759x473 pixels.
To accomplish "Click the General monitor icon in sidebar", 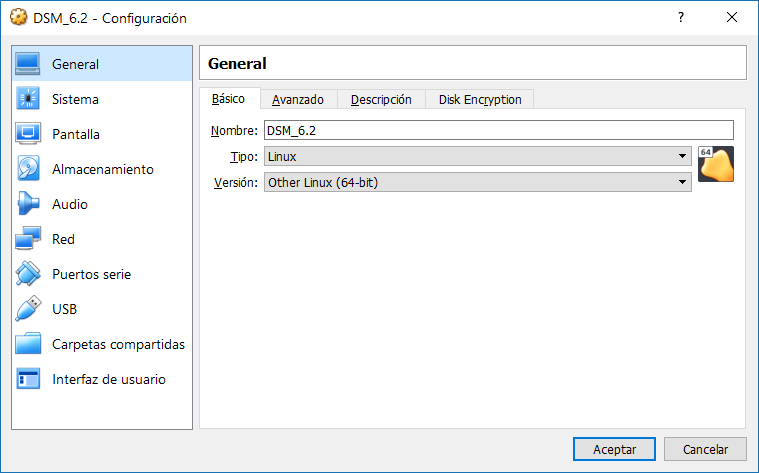I will coord(28,64).
